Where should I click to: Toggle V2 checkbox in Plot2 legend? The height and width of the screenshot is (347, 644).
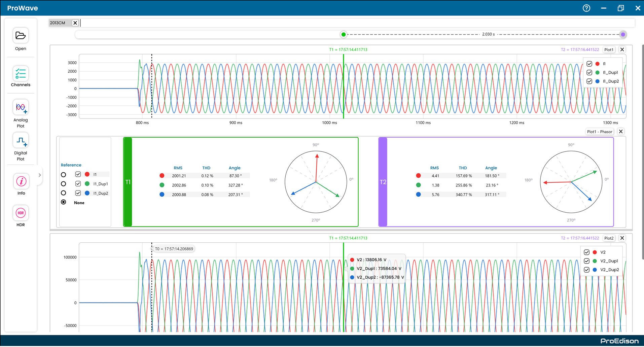(x=586, y=252)
